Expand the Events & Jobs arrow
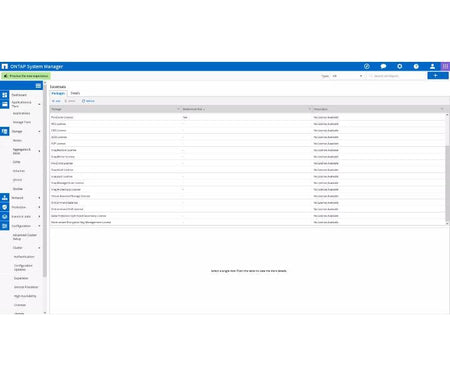Screen dimensions: 450x375 pyautogui.click(x=39, y=216)
